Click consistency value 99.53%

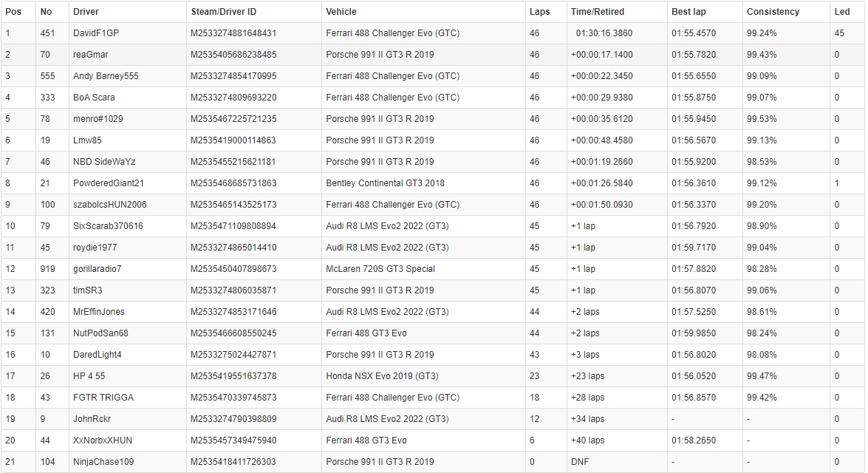[x=762, y=119]
